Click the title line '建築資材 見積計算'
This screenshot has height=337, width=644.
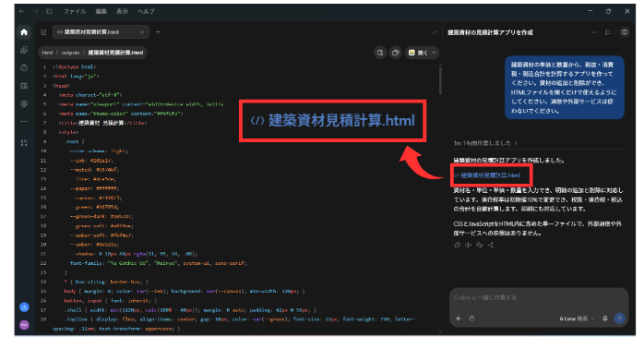(102, 123)
